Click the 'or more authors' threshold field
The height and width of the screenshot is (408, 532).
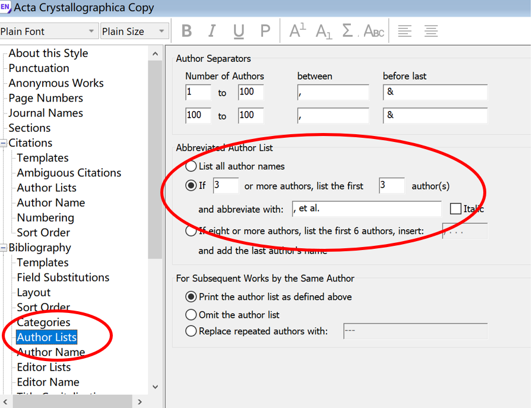(x=226, y=185)
